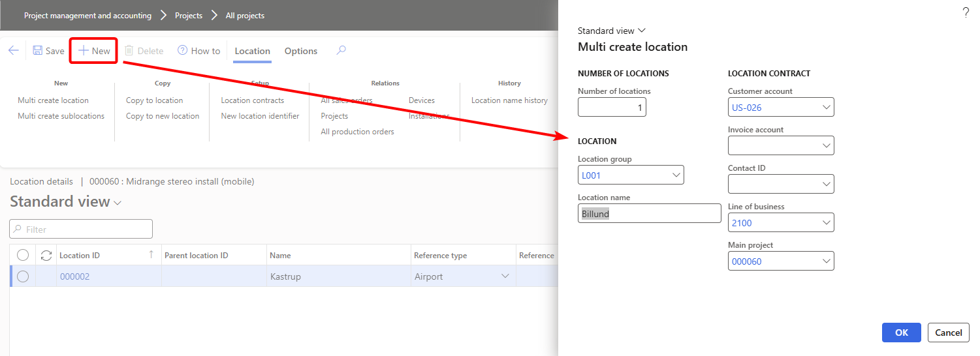The height and width of the screenshot is (356, 980).
Task: Open the How to help item
Action: (x=199, y=51)
